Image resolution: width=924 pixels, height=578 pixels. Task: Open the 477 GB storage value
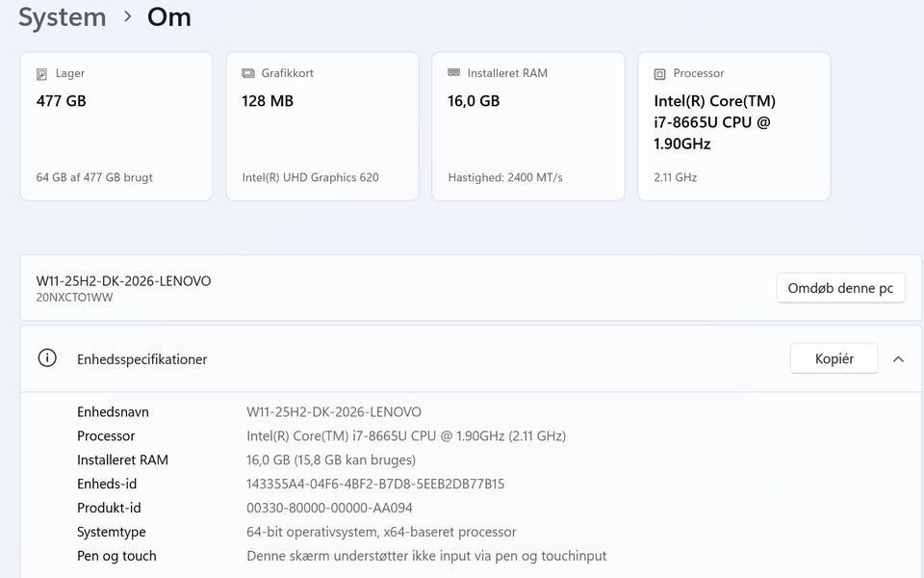click(x=62, y=101)
